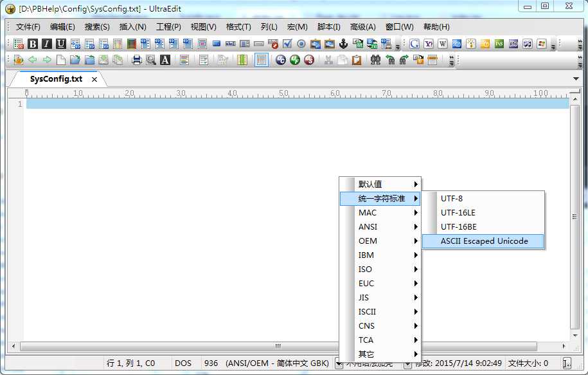
Task: Search Google using the G toolbar icon
Action: tap(414, 44)
